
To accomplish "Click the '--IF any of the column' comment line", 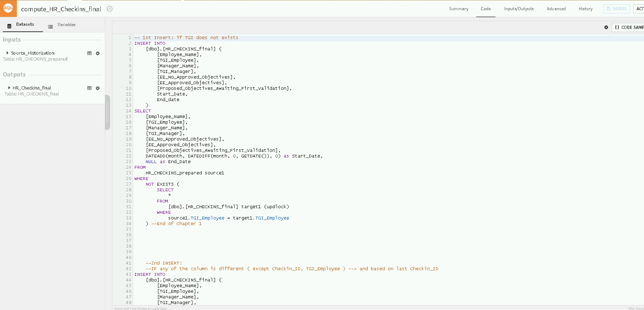I will pos(292,269).
